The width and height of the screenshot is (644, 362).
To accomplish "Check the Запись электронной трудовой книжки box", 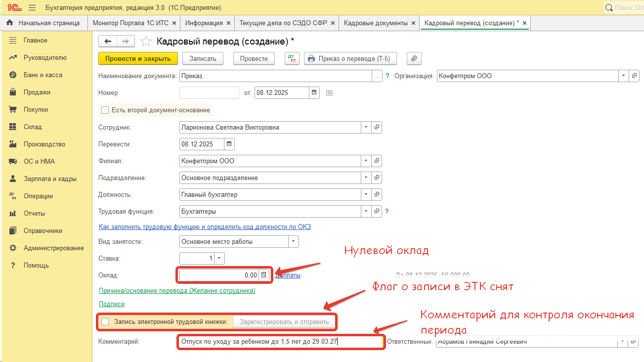I will pos(105,322).
